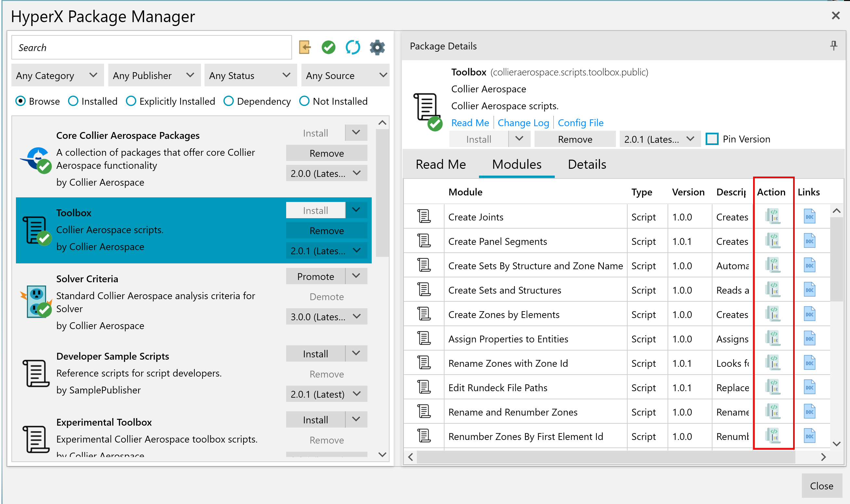Open the Read Me link

(x=470, y=123)
